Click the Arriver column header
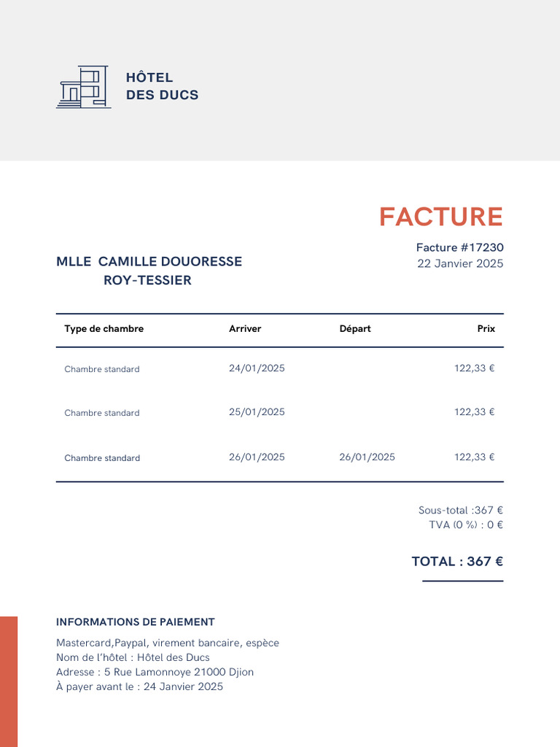 (x=245, y=329)
